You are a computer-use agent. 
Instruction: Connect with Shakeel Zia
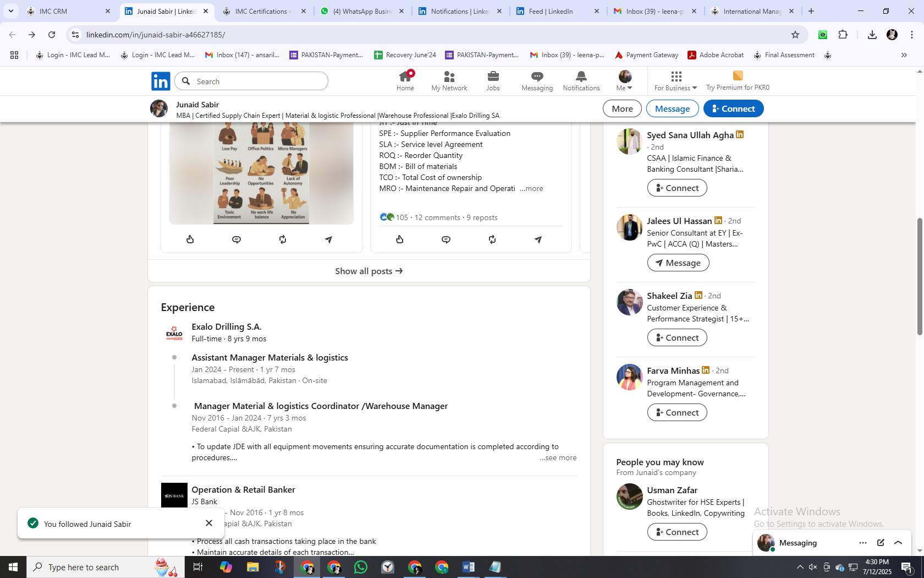point(677,337)
